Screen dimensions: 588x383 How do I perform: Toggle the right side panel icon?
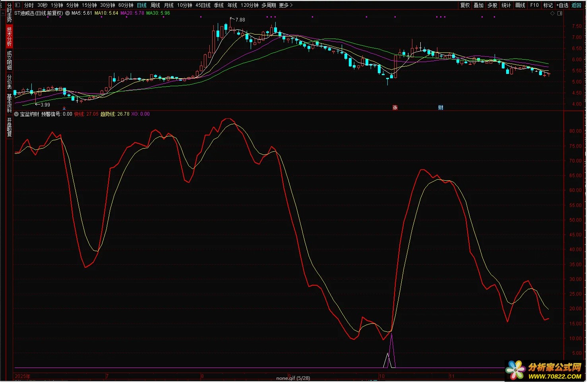(560, 13)
